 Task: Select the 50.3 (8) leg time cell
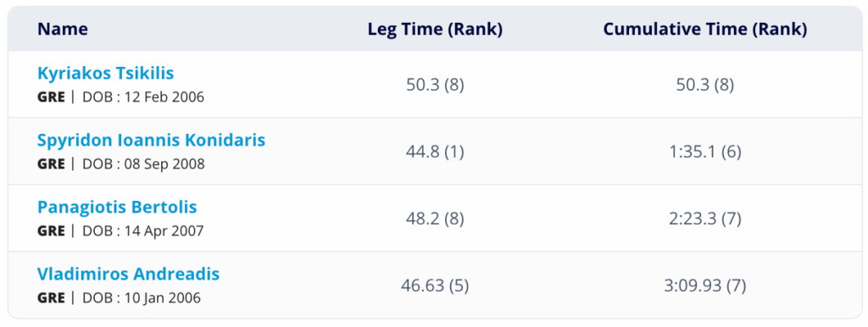pyautogui.click(x=435, y=86)
